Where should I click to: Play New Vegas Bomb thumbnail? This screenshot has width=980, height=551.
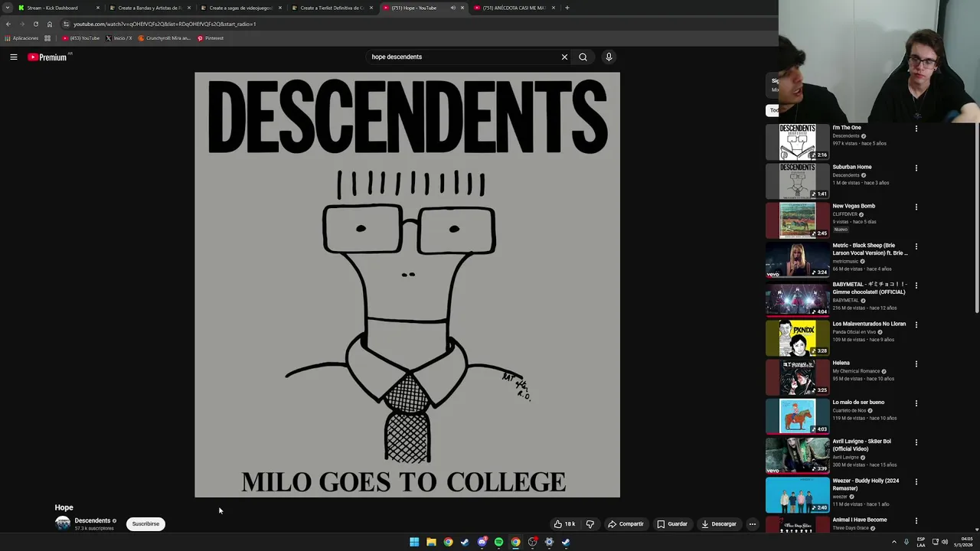point(797,220)
